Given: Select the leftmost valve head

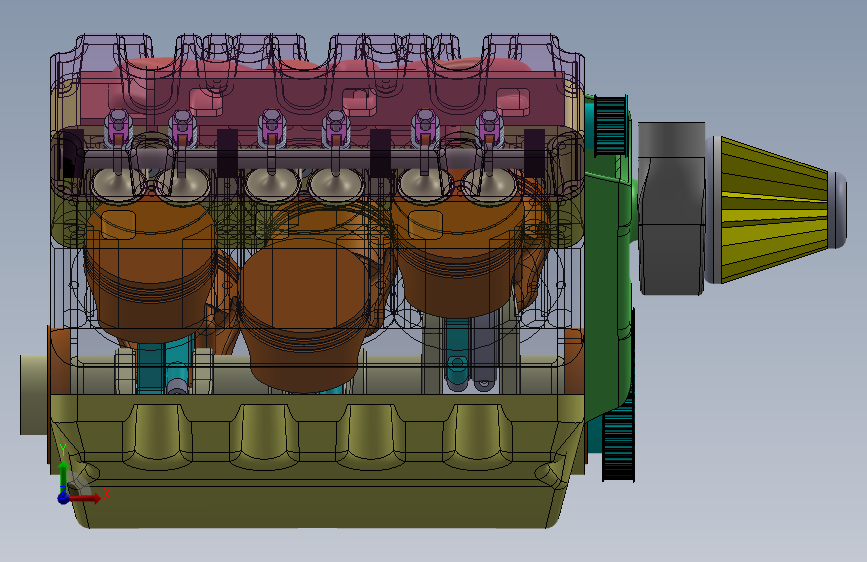Looking at the screenshot, I should [117, 184].
